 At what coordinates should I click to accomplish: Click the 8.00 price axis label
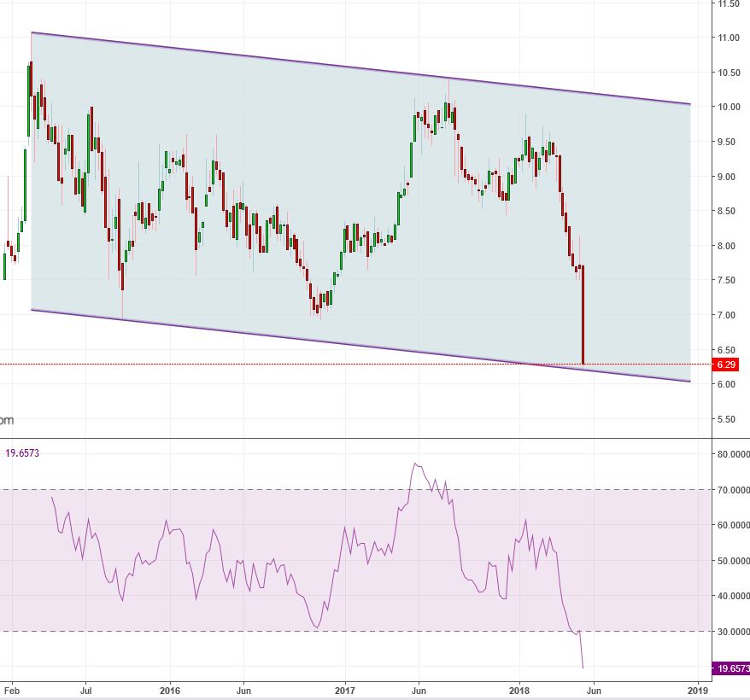[x=726, y=246]
